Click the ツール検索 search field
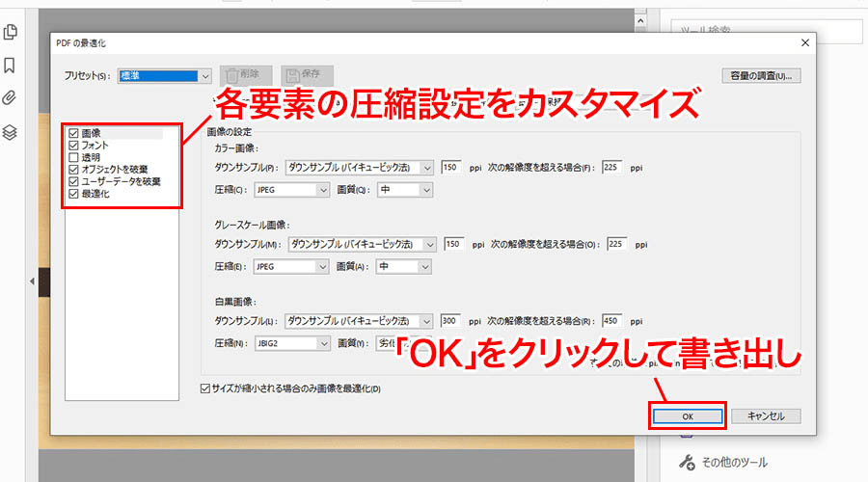Screen dimensions: 868x482 766,31
